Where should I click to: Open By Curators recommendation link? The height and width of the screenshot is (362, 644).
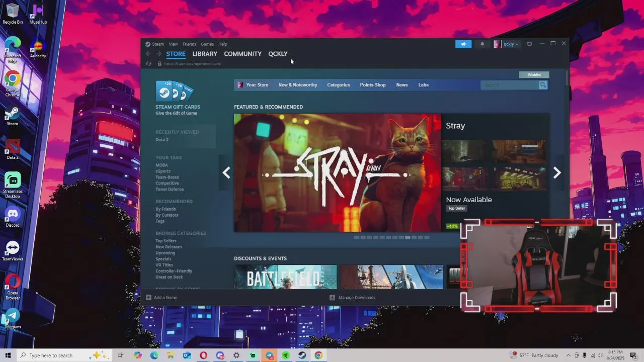pos(167,215)
